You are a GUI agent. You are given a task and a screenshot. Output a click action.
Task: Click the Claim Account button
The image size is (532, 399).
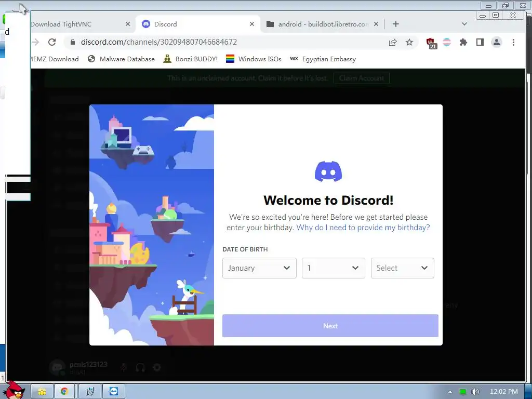click(x=362, y=78)
